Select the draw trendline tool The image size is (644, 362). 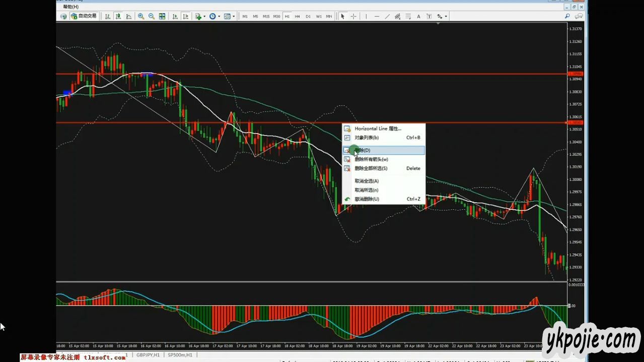(387, 16)
